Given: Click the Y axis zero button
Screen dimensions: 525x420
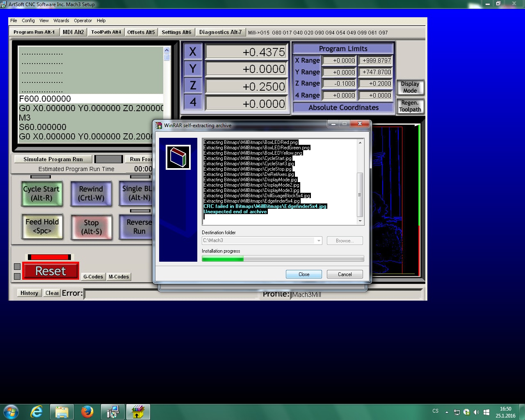Looking at the screenshot, I should (x=193, y=69).
